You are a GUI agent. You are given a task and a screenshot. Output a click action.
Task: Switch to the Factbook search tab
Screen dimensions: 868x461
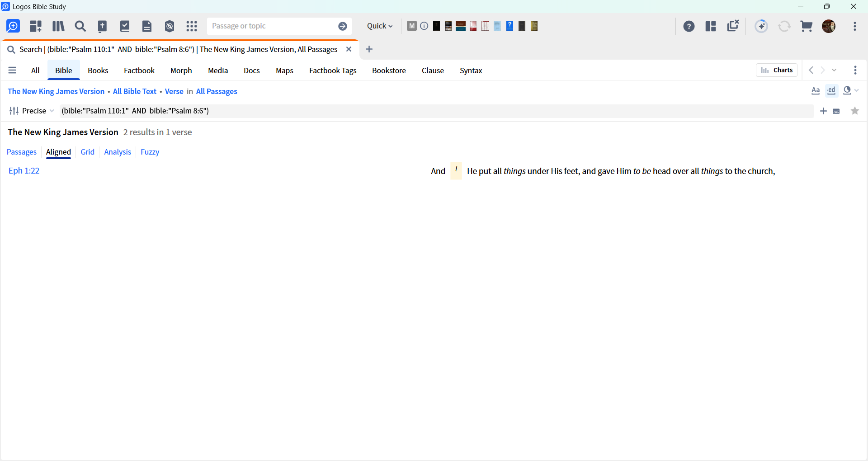[x=139, y=71]
